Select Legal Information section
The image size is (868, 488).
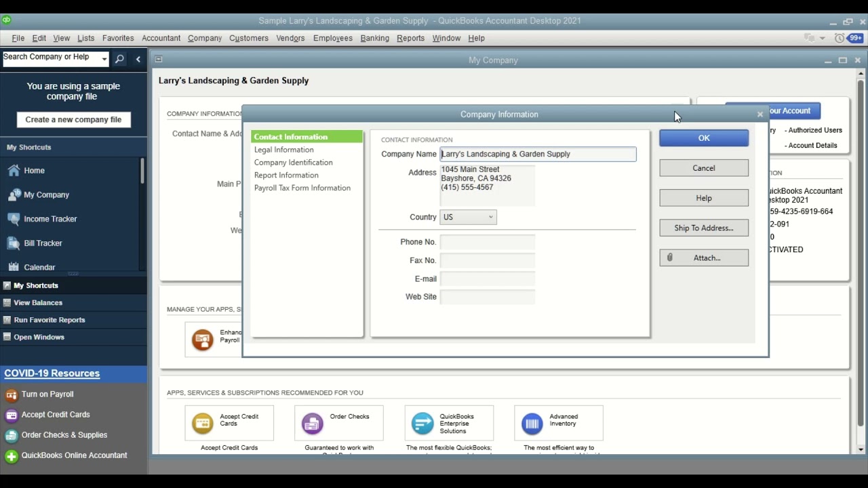(x=283, y=150)
